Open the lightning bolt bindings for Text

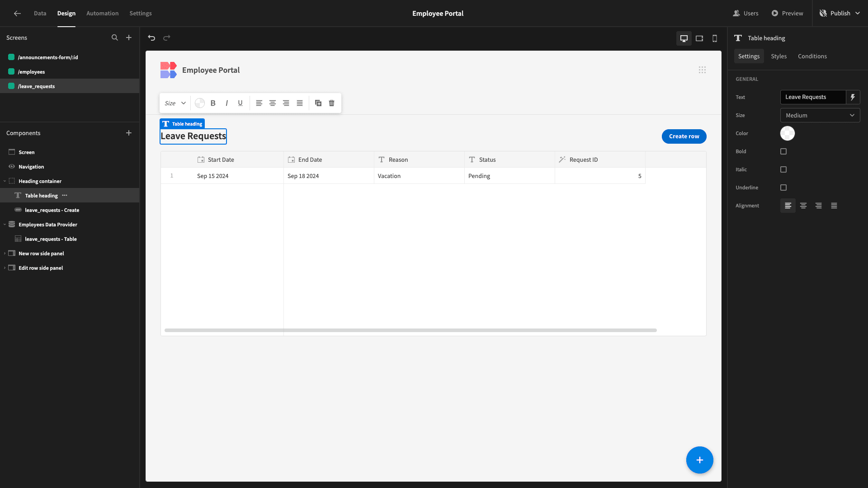[x=853, y=97]
